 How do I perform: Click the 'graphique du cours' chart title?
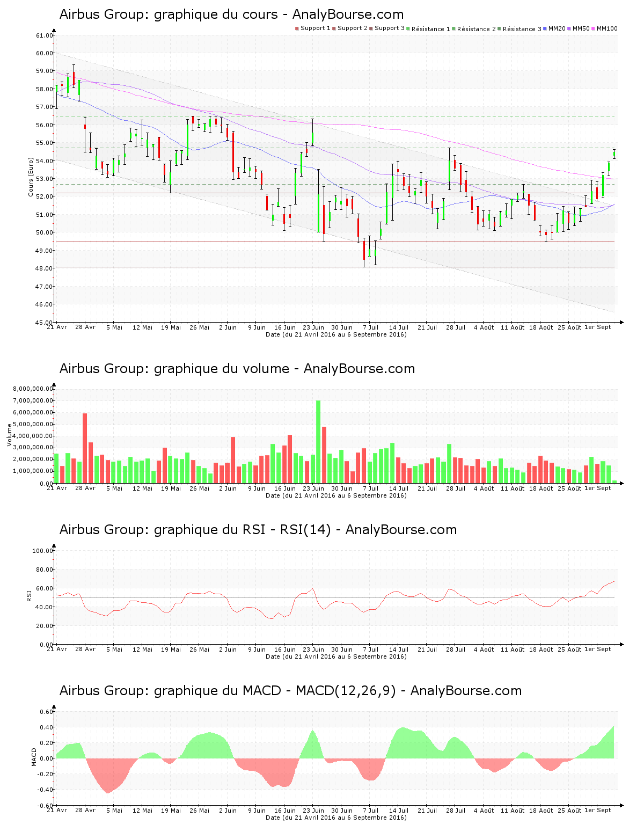[x=231, y=14]
